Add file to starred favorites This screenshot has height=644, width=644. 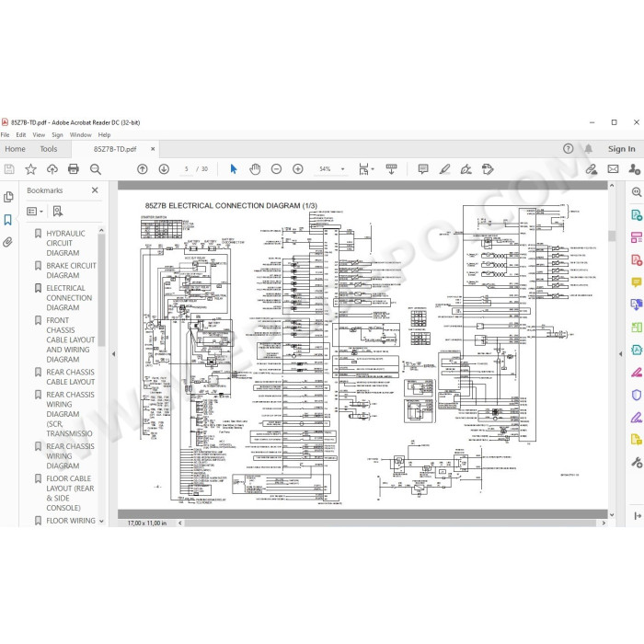(x=30, y=168)
